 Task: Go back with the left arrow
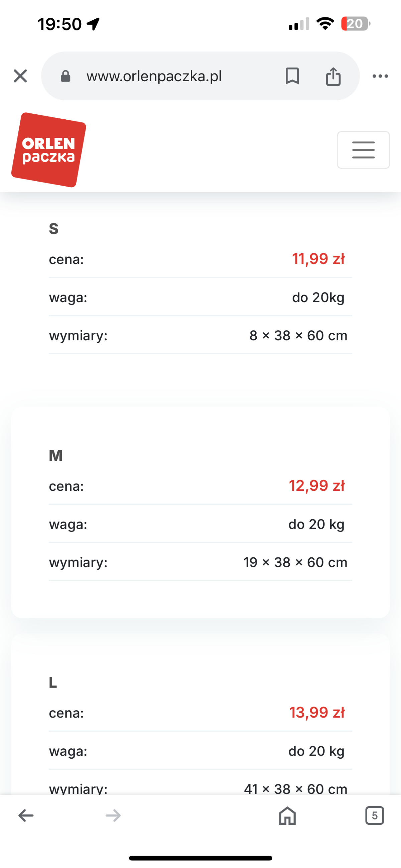click(x=26, y=816)
